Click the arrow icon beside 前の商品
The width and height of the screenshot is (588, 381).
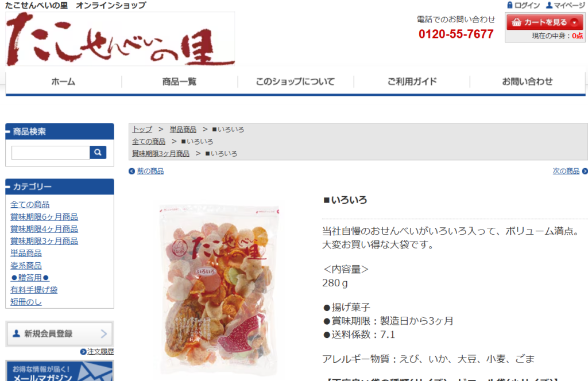[x=131, y=171]
